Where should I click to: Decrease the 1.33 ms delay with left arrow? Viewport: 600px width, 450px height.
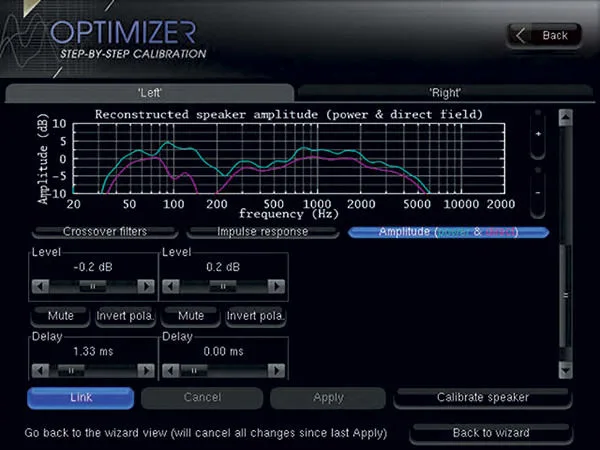[40, 370]
